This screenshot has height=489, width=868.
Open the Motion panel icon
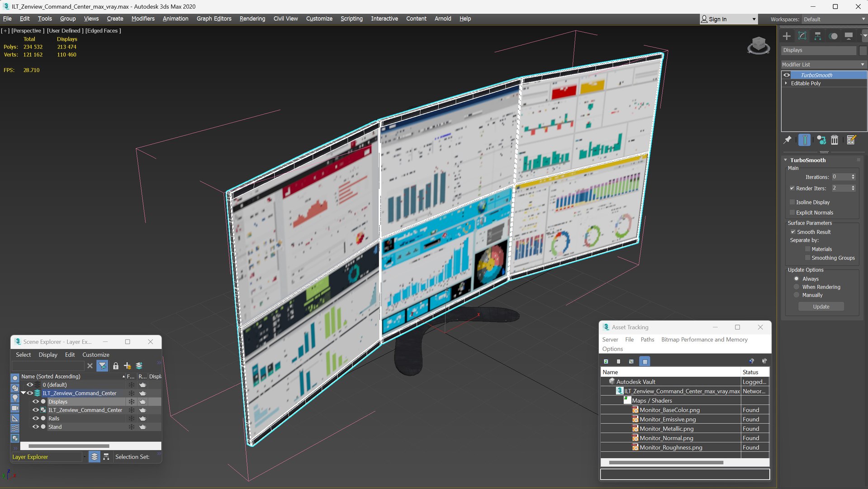[833, 36]
